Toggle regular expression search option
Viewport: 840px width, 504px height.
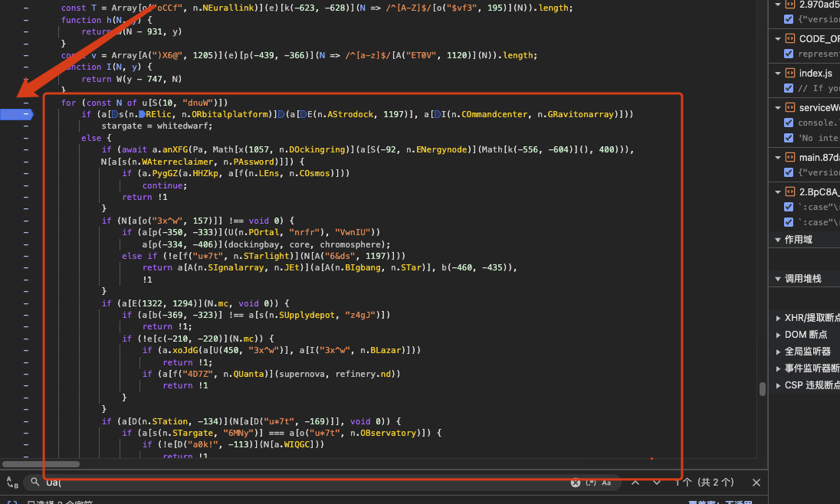tap(591, 483)
